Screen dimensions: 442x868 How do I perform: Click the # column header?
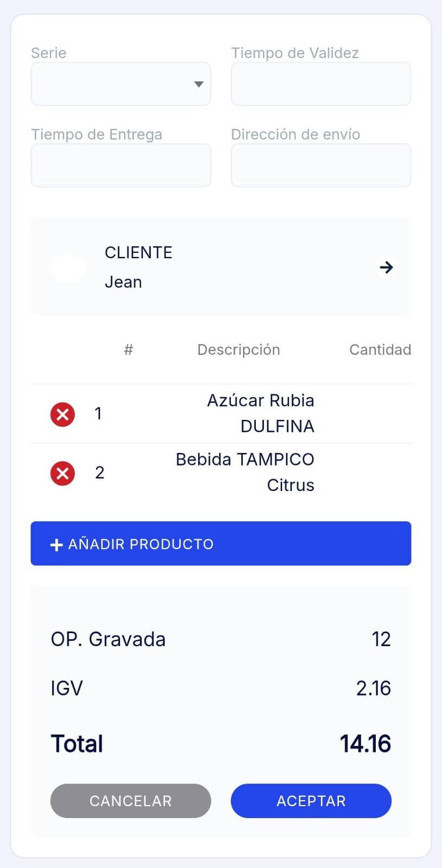coord(128,350)
